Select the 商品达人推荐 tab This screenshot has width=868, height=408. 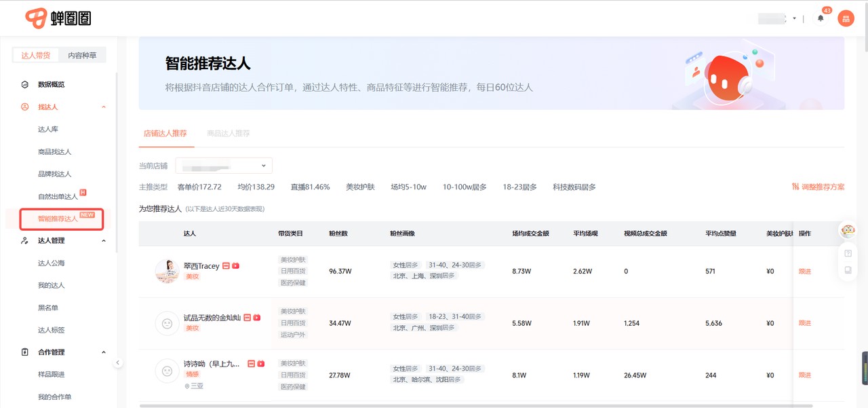point(229,133)
